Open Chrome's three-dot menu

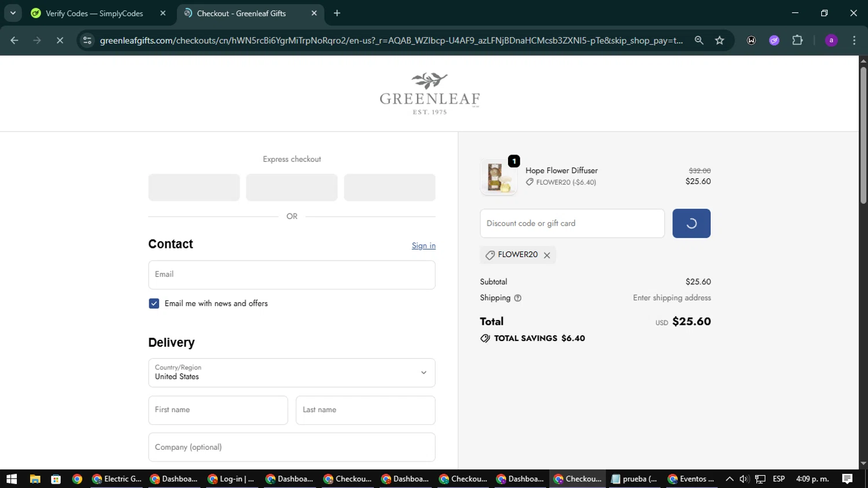pos(854,41)
